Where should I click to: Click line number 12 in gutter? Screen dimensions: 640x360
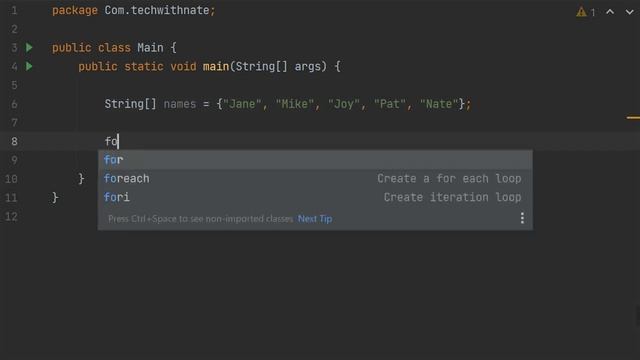click(11, 216)
